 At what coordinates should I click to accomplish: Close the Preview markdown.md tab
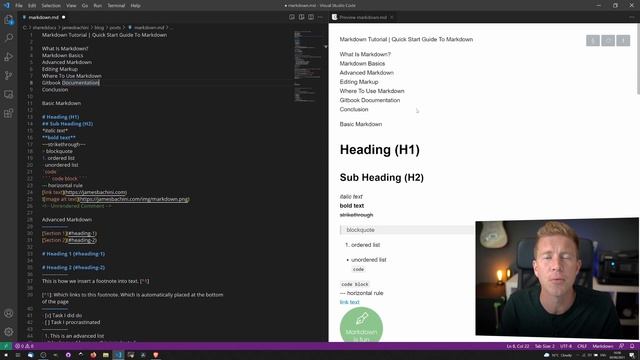(x=391, y=17)
